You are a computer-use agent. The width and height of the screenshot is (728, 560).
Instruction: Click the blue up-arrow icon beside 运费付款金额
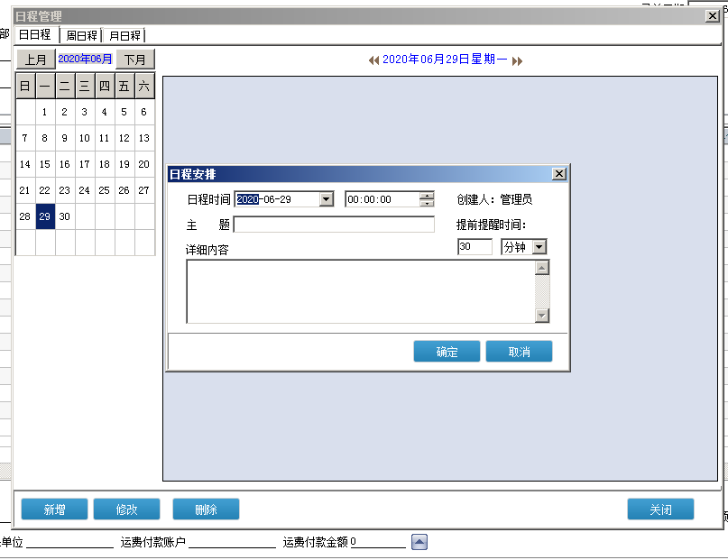tap(419, 541)
